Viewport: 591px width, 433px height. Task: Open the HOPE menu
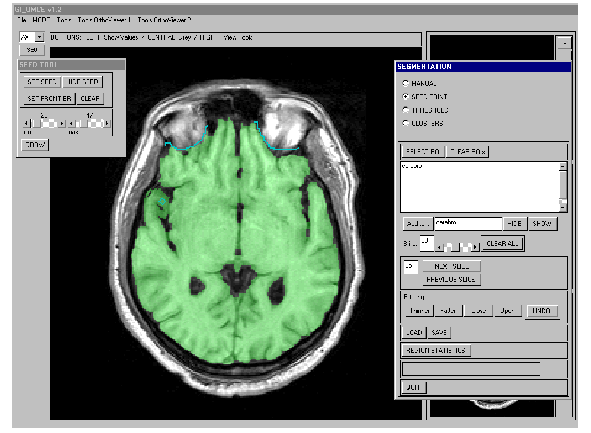pyautogui.click(x=41, y=20)
